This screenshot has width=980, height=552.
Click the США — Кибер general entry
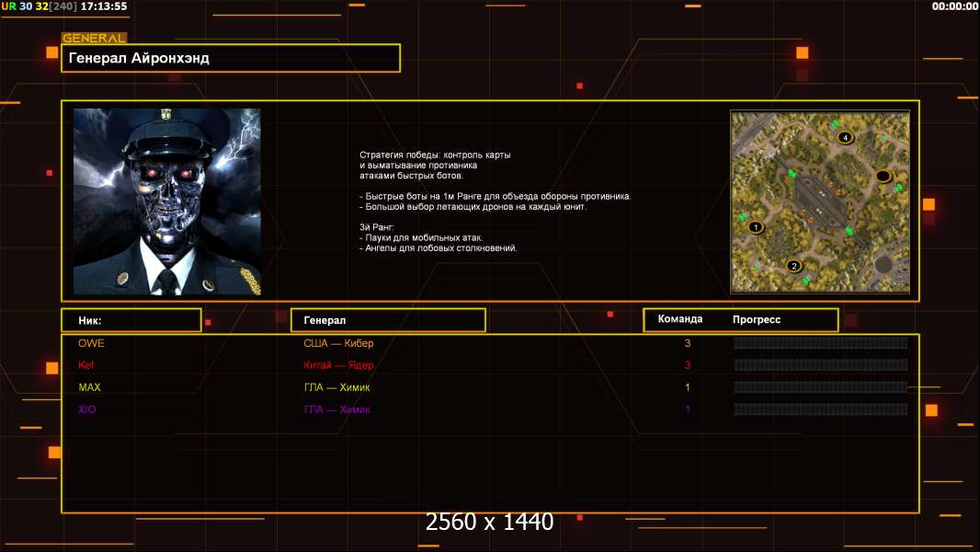338,343
